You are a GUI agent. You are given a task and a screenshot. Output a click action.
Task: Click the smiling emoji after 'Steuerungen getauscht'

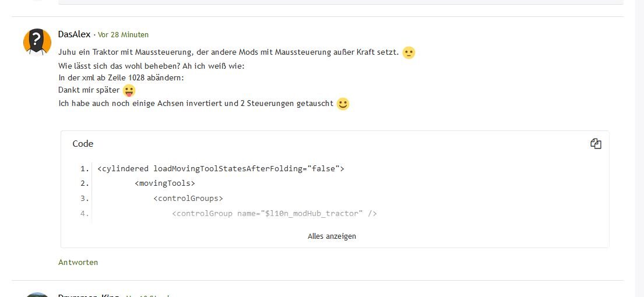343,104
